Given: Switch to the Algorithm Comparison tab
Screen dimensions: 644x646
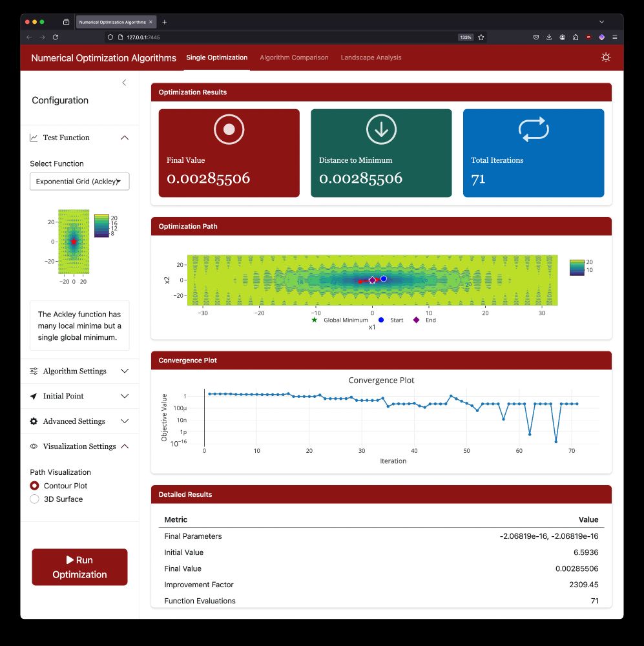Looking at the screenshot, I should 294,57.
